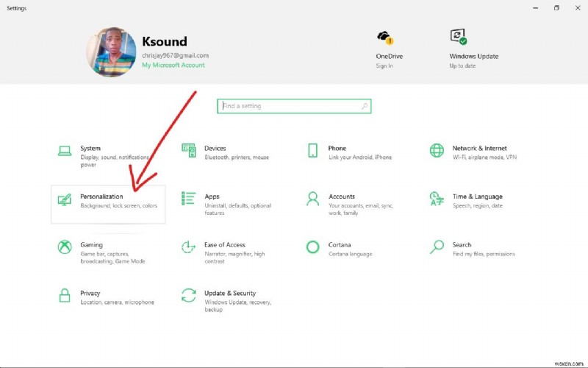Image resolution: width=588 pixels, height=368 pixels.
Task: Select the Personalization title text
Action: 101,197
